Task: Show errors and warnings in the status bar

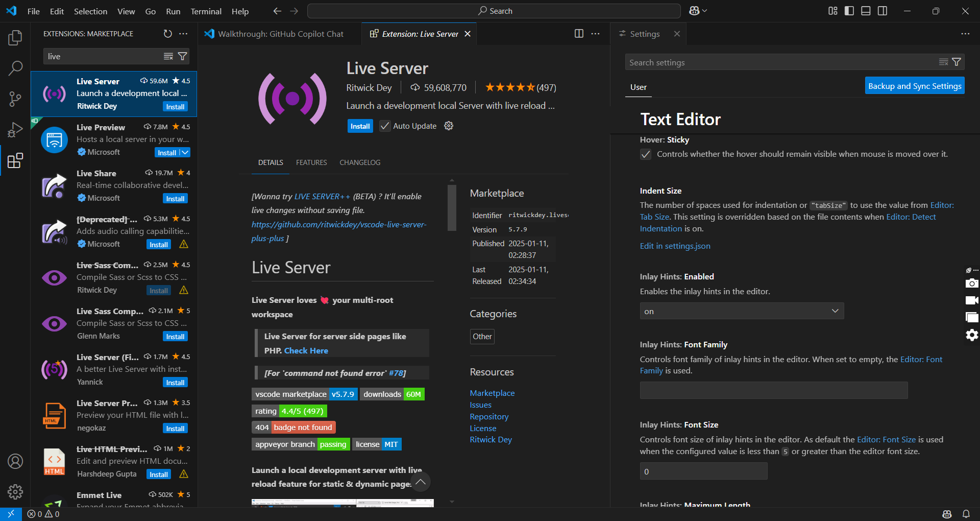Action: click(x=43, y=514)
